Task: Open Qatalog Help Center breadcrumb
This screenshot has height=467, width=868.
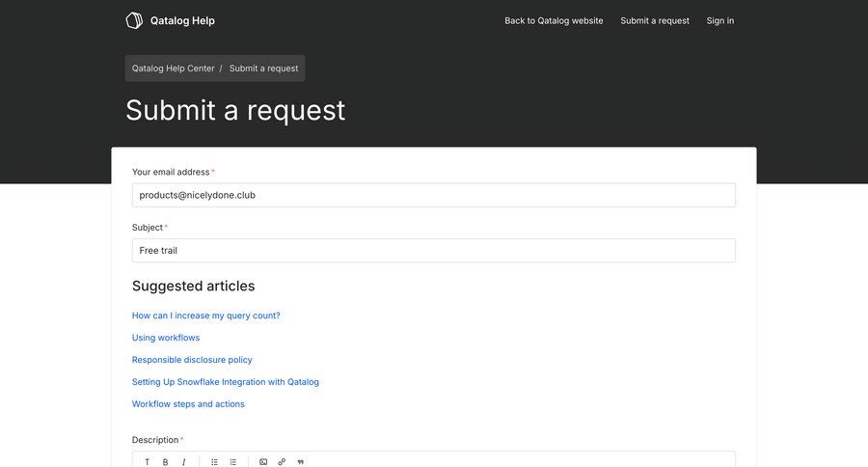Action: [x=173, y=69]
